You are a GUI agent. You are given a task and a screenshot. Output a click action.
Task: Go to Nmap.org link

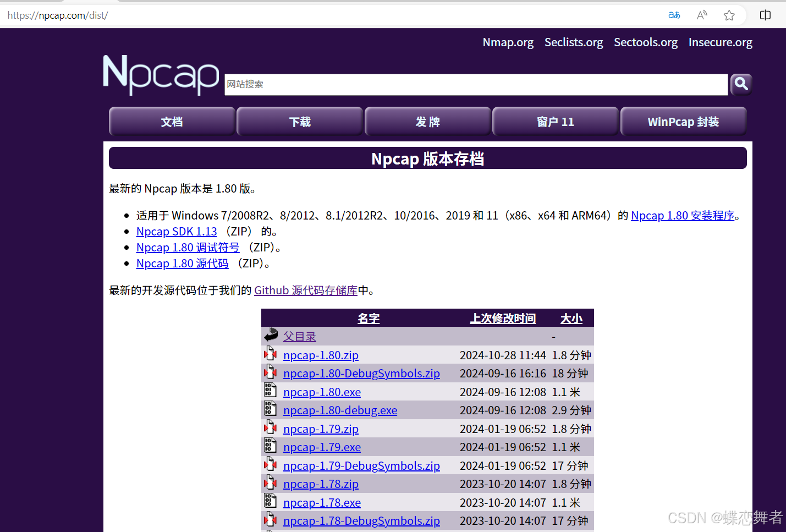[x=508, y=42]
